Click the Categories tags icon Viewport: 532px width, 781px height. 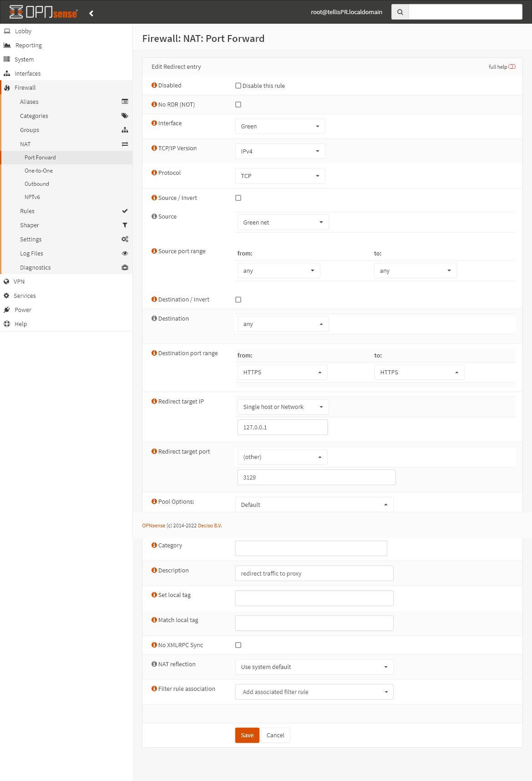tap(125, 116)
